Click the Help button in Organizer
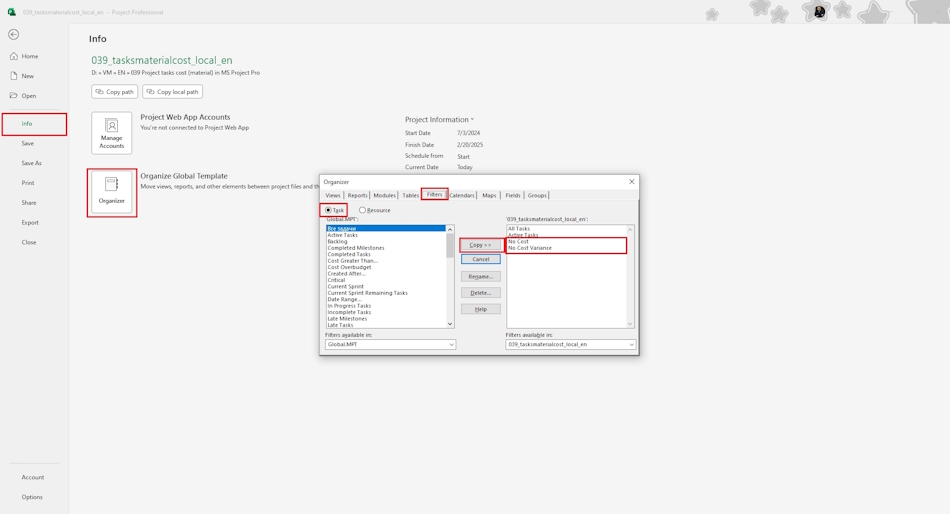 click(x=480, y=309)
